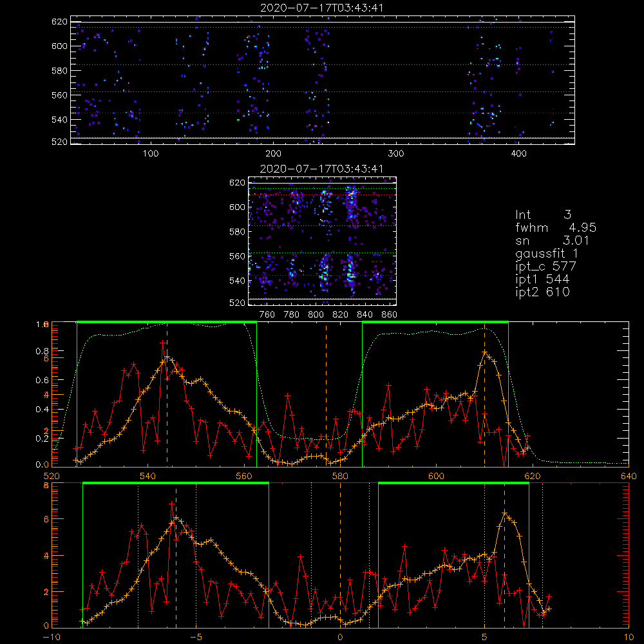Click y-axis label 0.8 of profile plot

(x=41, y=351)
